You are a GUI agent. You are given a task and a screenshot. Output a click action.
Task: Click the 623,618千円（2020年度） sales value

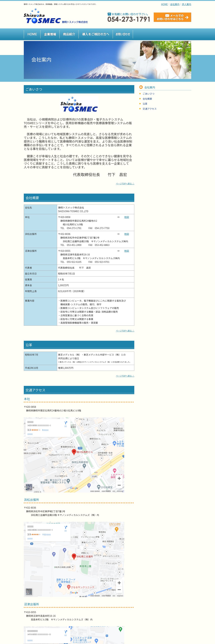coord(71,291)
